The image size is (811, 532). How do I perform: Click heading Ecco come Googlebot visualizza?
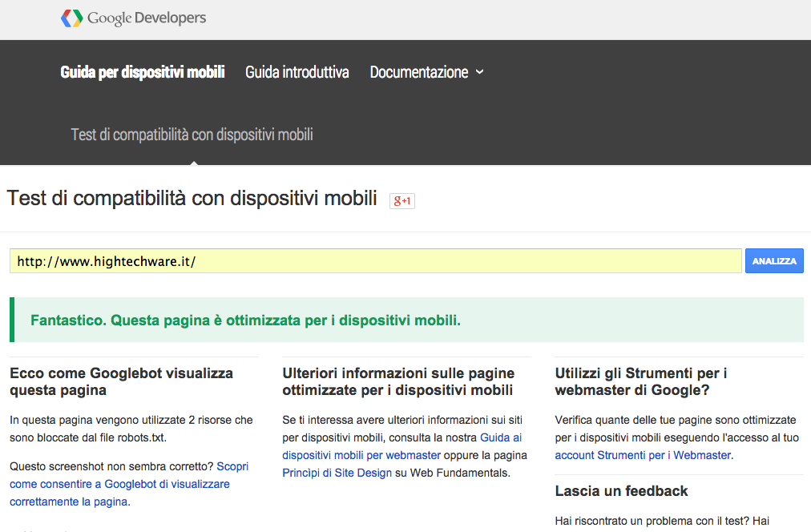pyautogui.click(x=121, y=381)
